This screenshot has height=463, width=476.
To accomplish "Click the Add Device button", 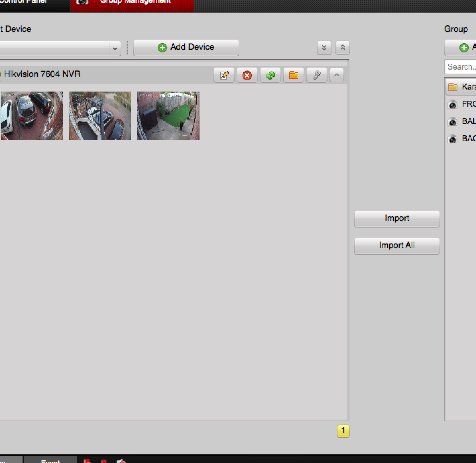I will click(186, 47).
